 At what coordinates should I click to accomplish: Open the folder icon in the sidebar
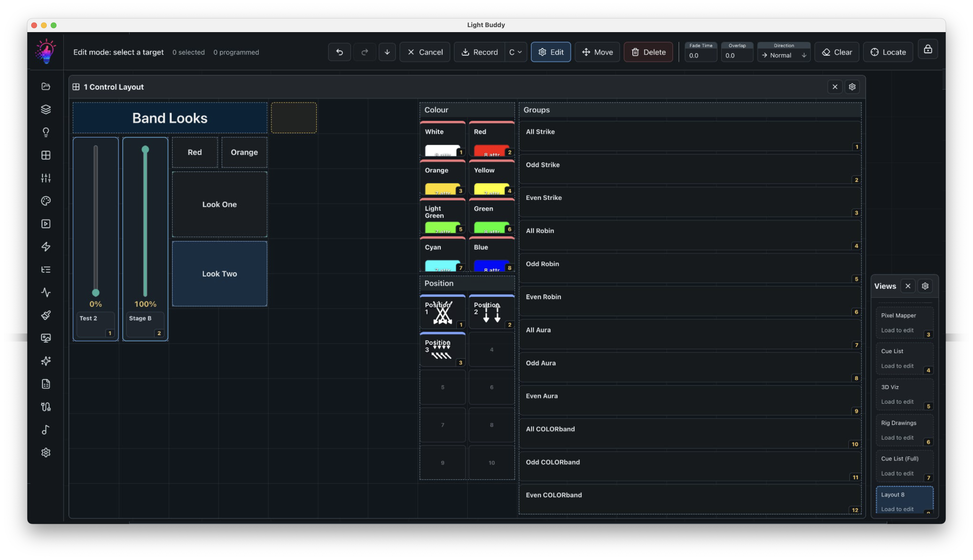click(46, 86)
